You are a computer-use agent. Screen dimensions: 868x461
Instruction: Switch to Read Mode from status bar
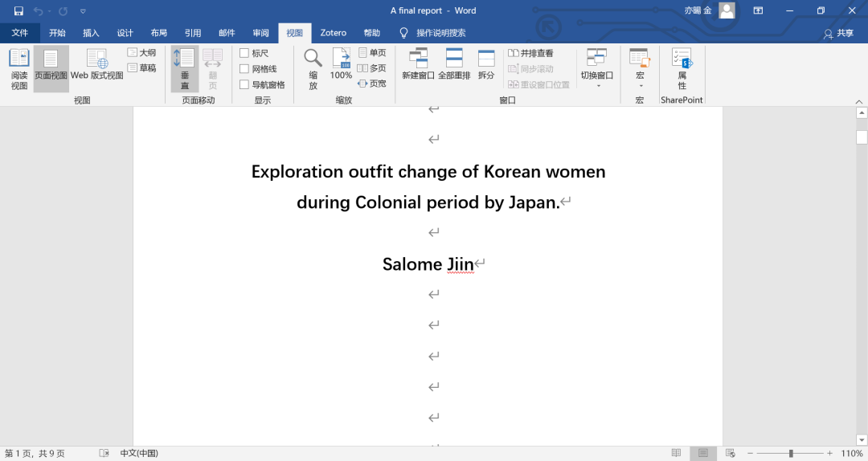[x=676, y=453]
